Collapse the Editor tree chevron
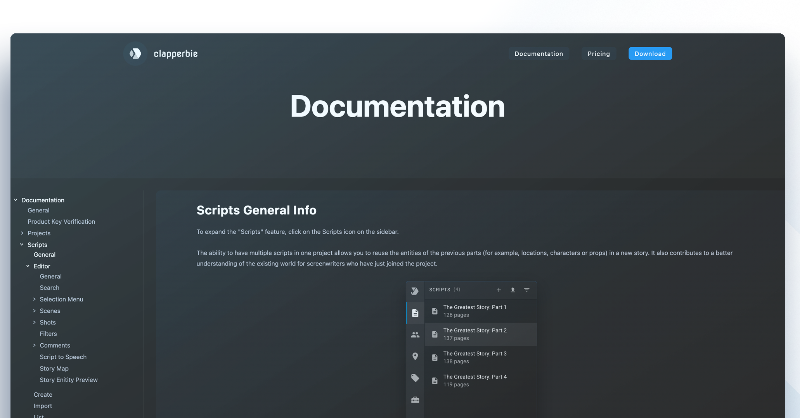Screen dimensions: 800x418 click(x=28, y=266)
